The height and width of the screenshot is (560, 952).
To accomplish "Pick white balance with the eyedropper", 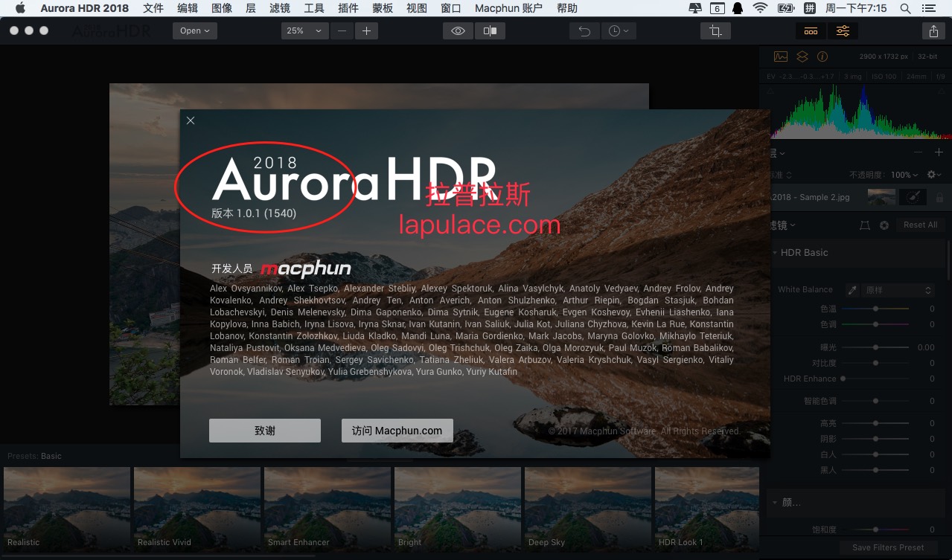I will 852,290.
